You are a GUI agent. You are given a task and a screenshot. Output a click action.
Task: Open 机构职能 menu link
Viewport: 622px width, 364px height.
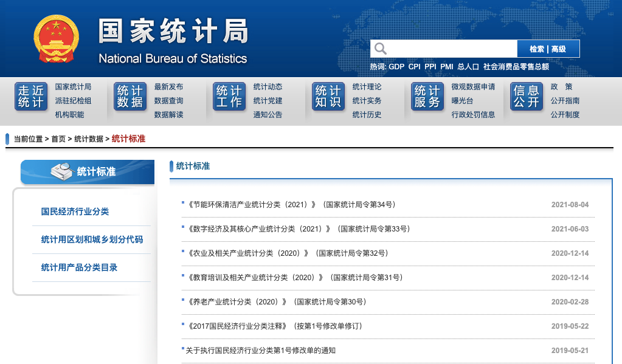click(69, 115)
